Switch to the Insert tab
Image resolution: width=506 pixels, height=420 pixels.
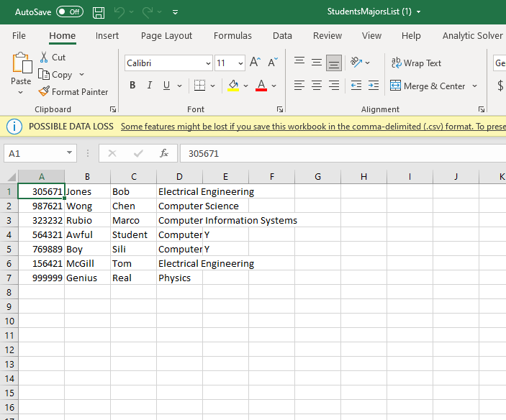pyautogui.click(x=107, y=35)
